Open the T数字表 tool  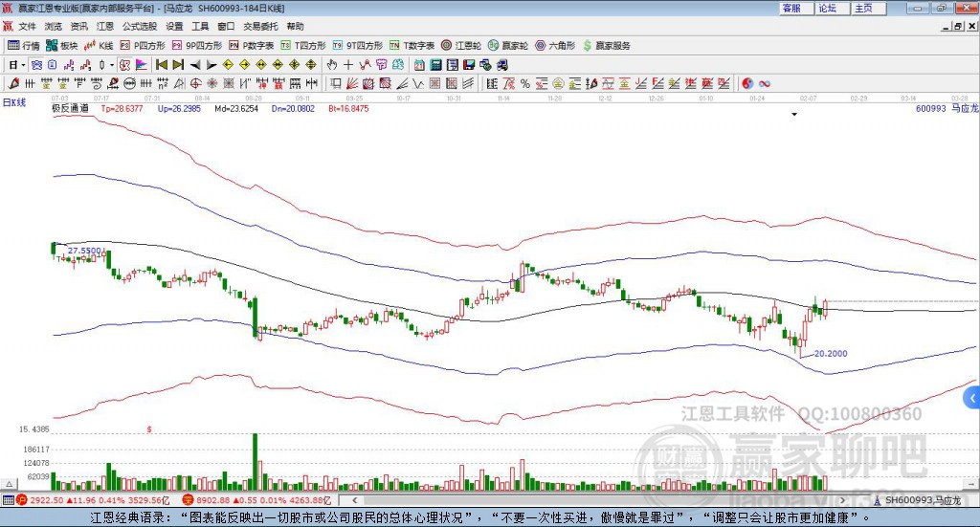point(412,46)
